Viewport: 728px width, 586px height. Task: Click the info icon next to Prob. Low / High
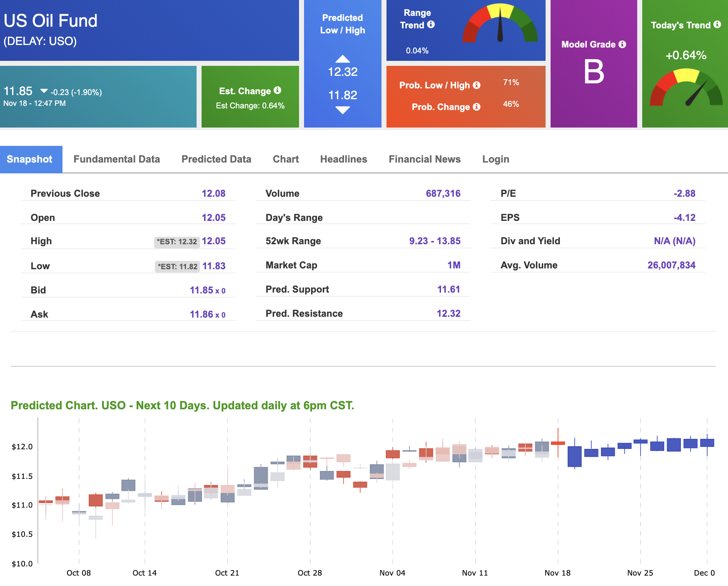(477, 85)
